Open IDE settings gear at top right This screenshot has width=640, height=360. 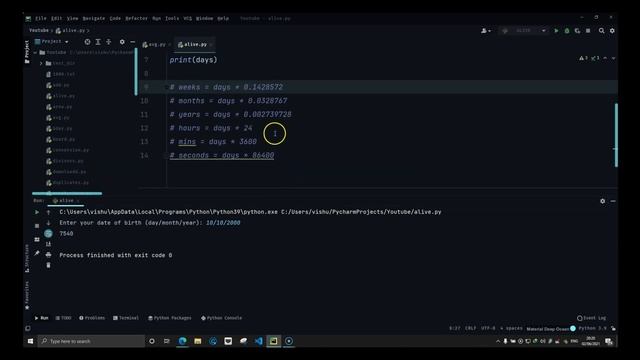tap(612, 31)
